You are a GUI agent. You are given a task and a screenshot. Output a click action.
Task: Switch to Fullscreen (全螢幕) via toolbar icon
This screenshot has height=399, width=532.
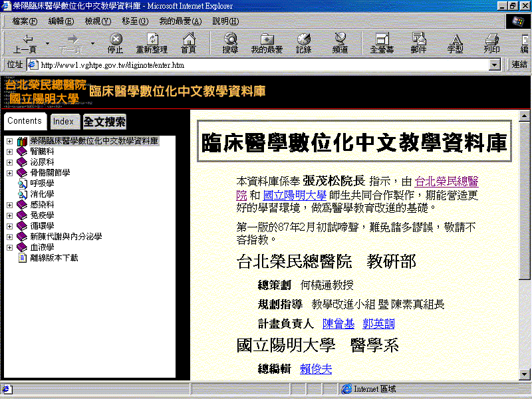[x=382, y=43]
